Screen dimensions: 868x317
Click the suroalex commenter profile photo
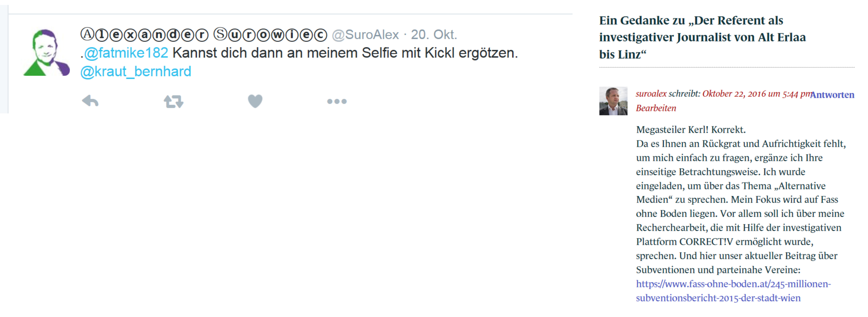point(613,101)
